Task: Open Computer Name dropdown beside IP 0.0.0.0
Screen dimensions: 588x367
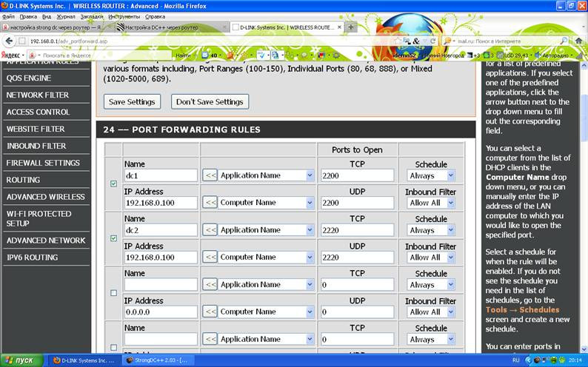Action: [267, 312]
